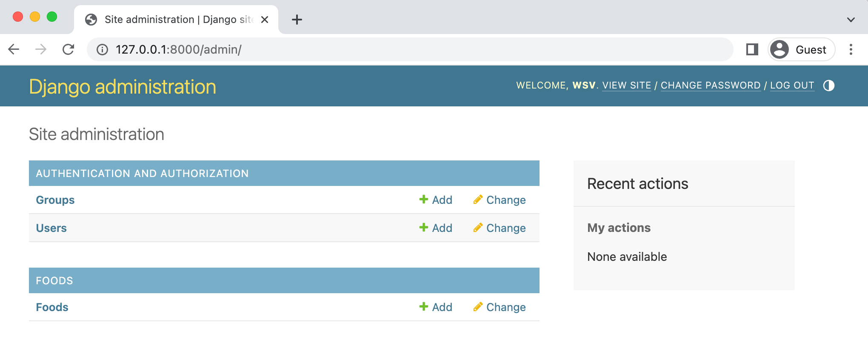The width and height of the screenshot is (868, 337).
Task: Click the browser forward arrow
Action: 41,49
